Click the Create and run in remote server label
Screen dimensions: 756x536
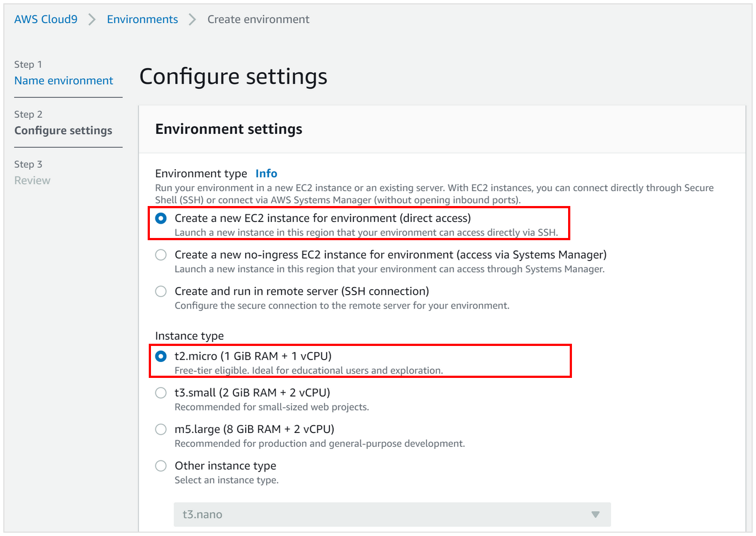coord(301,291)
